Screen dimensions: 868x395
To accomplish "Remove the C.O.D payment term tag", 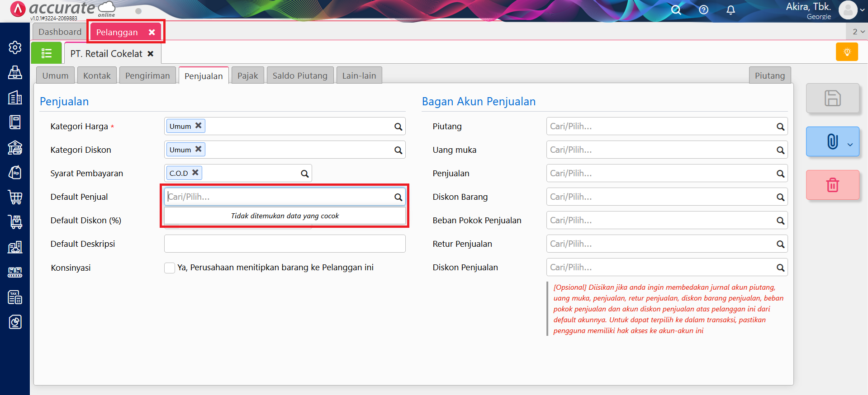I will pyautogui.click(x=195, y=173).
